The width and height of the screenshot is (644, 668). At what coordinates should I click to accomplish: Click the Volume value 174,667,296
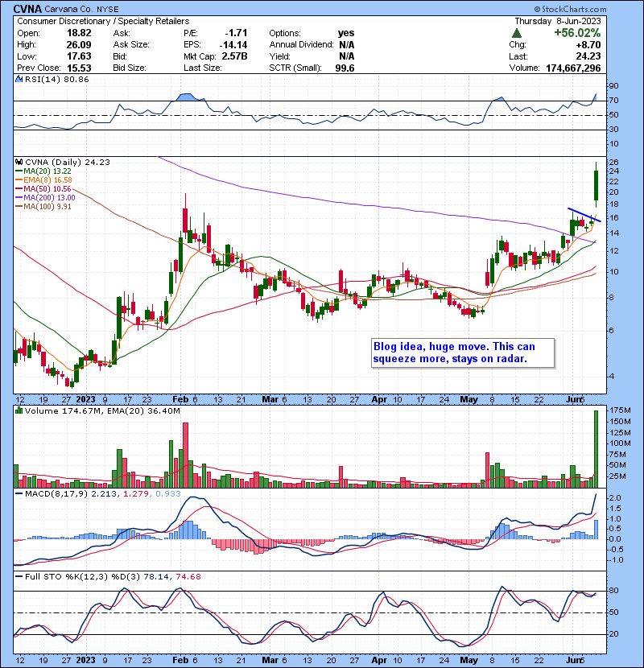click(573, 68)
